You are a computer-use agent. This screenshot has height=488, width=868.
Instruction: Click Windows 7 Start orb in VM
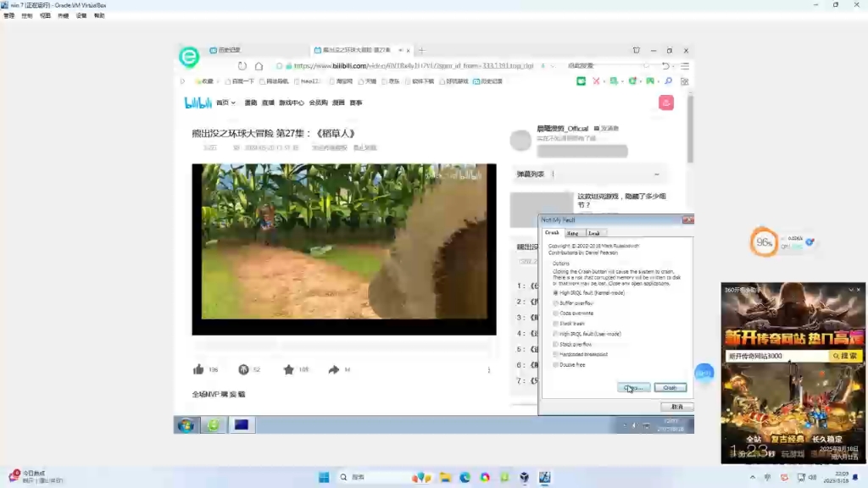pos(186,425)
